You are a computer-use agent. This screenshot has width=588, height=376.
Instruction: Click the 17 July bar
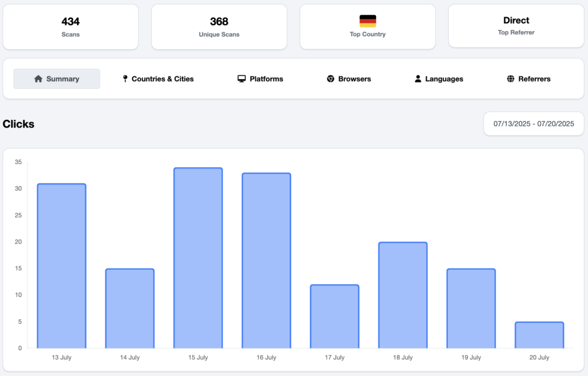coord(334,316)
